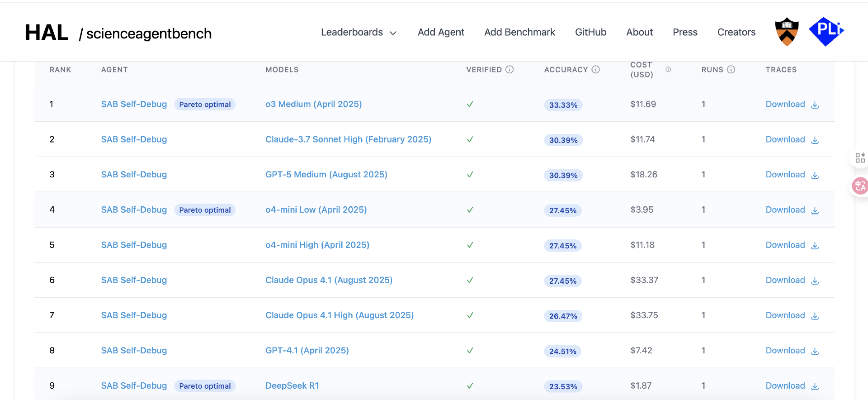This screenshot has height=400, width=868.
Task: Open the HAL home logo
Action: click(x=47, y=33)
